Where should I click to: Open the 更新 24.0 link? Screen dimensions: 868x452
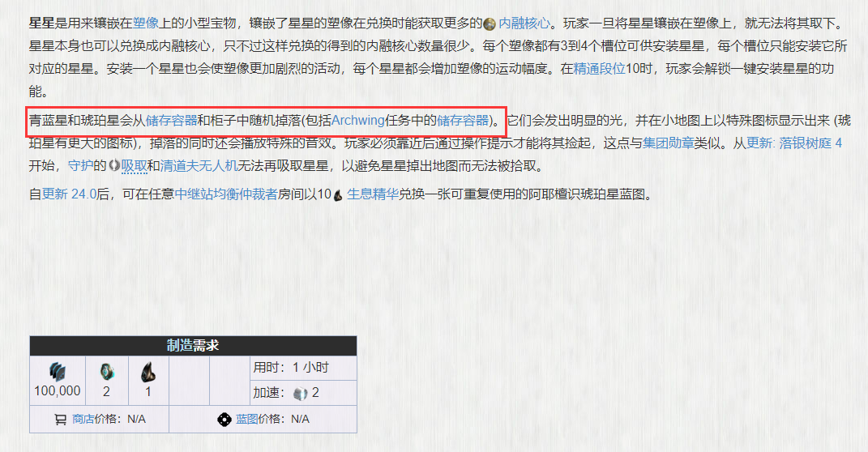[69, 194]
